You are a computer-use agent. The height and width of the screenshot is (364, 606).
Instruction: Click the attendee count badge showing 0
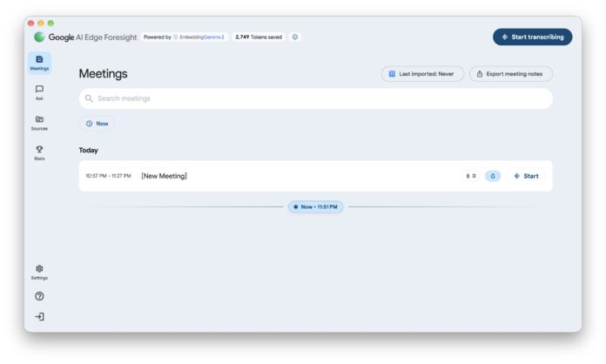pyautogui.click(x=471, y=176)
